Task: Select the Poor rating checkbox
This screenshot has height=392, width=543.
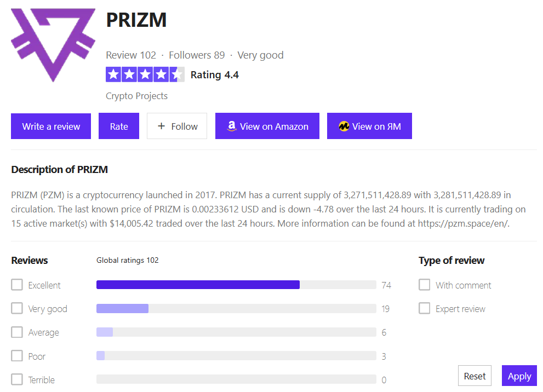Action: (x=17, y=356)
